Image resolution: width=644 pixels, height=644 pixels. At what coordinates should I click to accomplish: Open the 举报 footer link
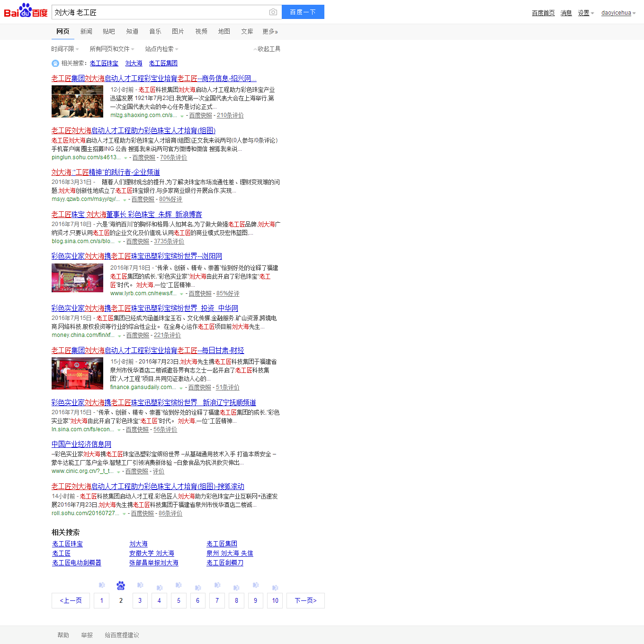[87, 635]
